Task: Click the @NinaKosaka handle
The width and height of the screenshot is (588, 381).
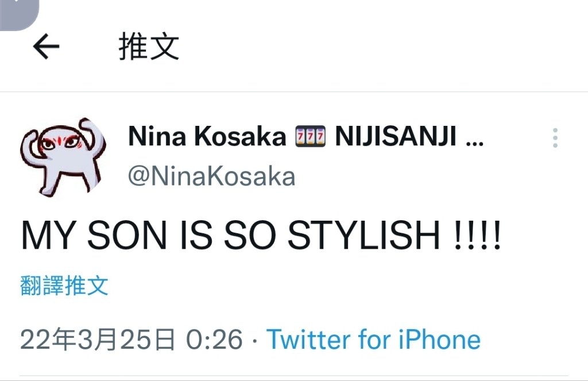Action: tap(211, 176)
